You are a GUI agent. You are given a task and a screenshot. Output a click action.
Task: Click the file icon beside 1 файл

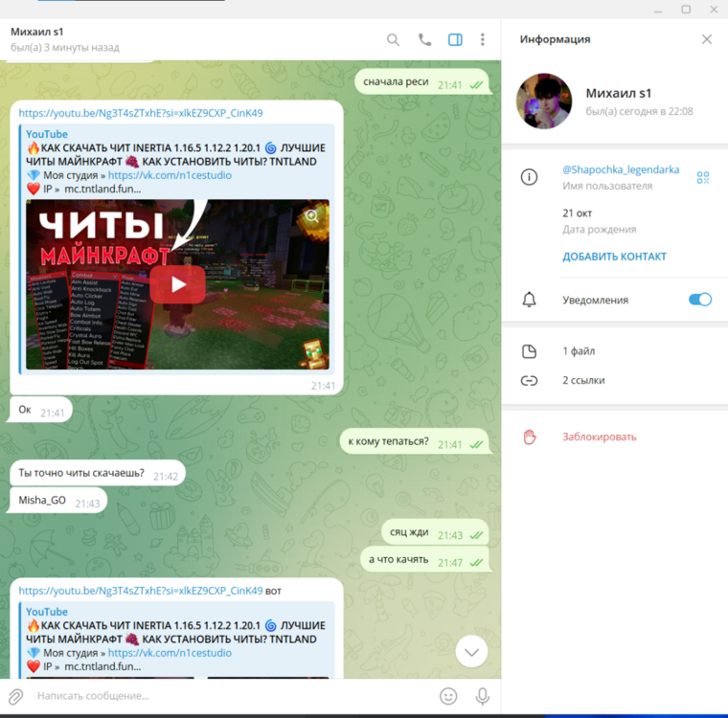click(530, 351)
